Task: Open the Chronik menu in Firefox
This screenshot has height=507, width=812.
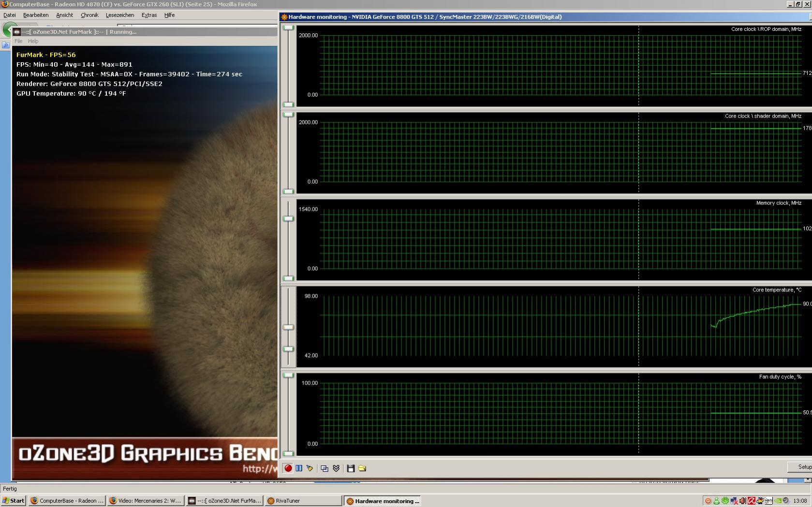Action: (x=89, y=15)
